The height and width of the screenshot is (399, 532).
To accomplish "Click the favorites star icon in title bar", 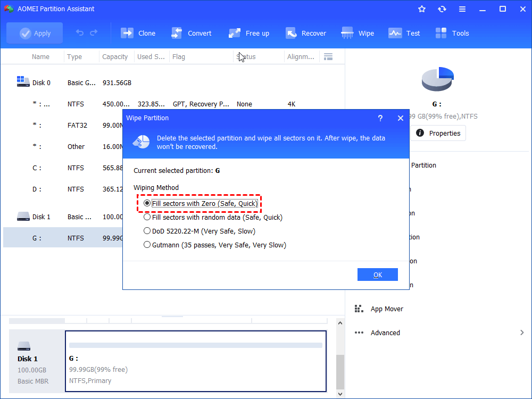I will tap(422, 9).
